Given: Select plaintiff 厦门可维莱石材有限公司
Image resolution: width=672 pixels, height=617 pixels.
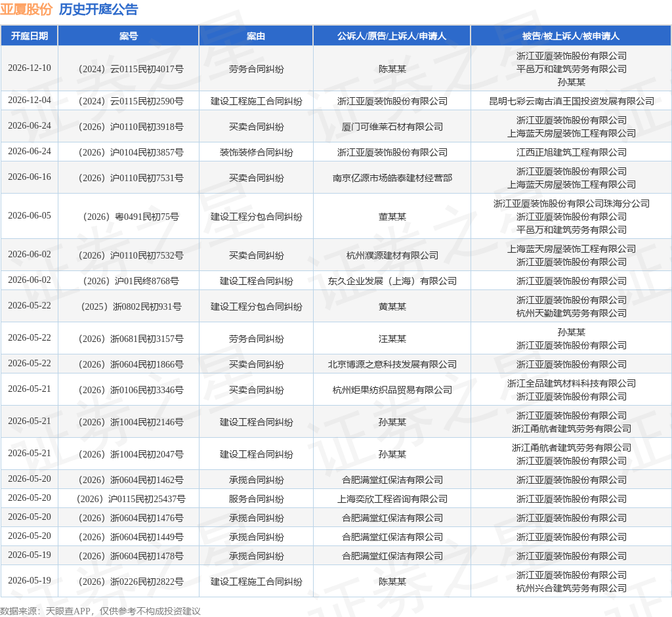Looking at the screenshot, I should [392, 127].
